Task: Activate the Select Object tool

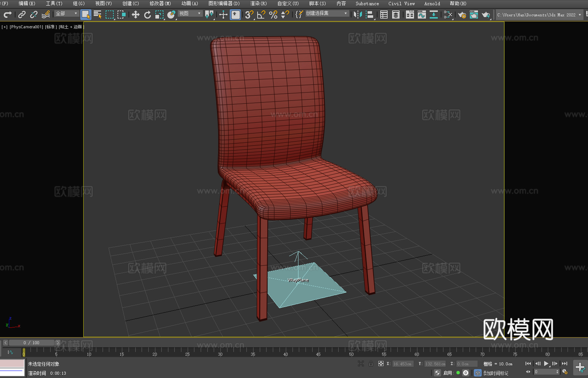Action: (x=86, y=14)
